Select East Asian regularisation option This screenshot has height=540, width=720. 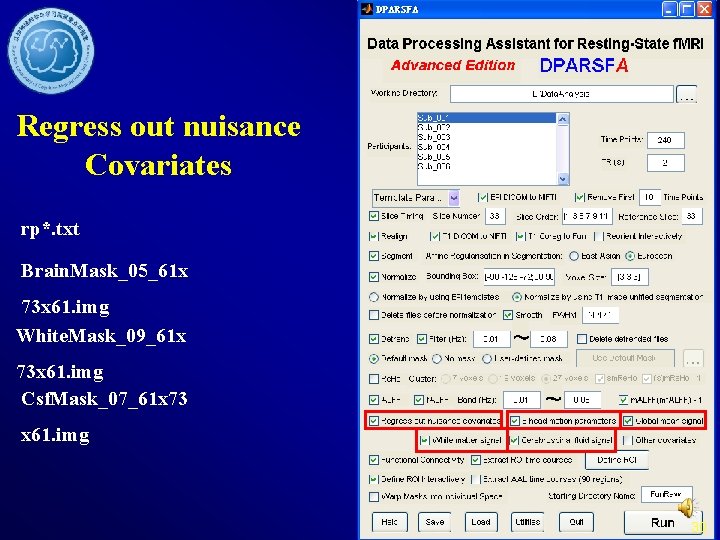[x=574, y=256]
